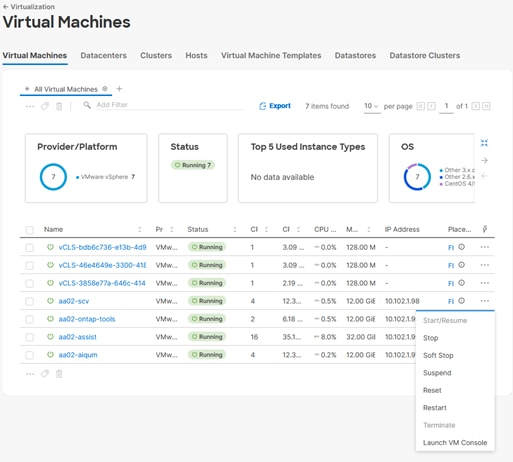
Task: Click the Export button
Action: (x=275, y=106)
